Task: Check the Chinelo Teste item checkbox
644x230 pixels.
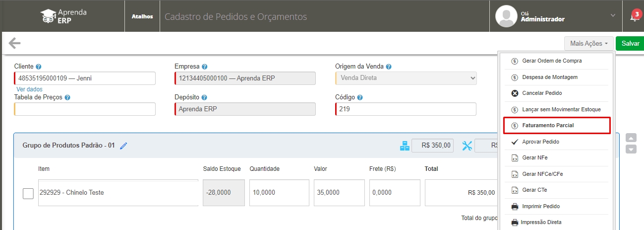Action: 28,193
